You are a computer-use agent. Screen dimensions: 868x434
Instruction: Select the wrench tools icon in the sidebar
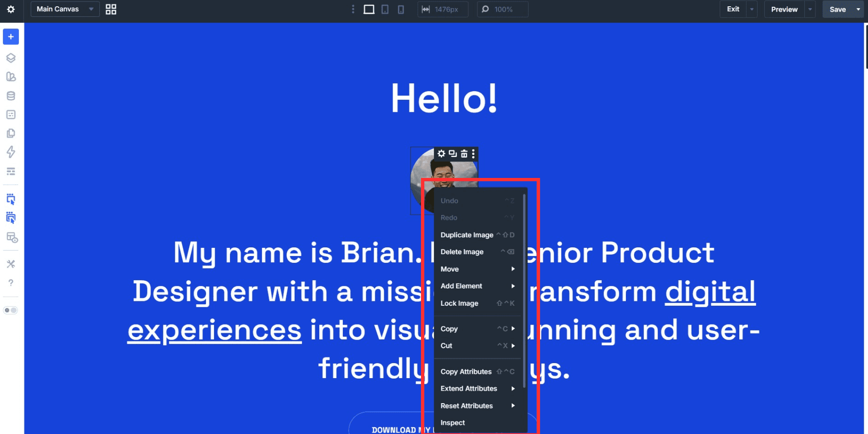(x=11, y=264)
